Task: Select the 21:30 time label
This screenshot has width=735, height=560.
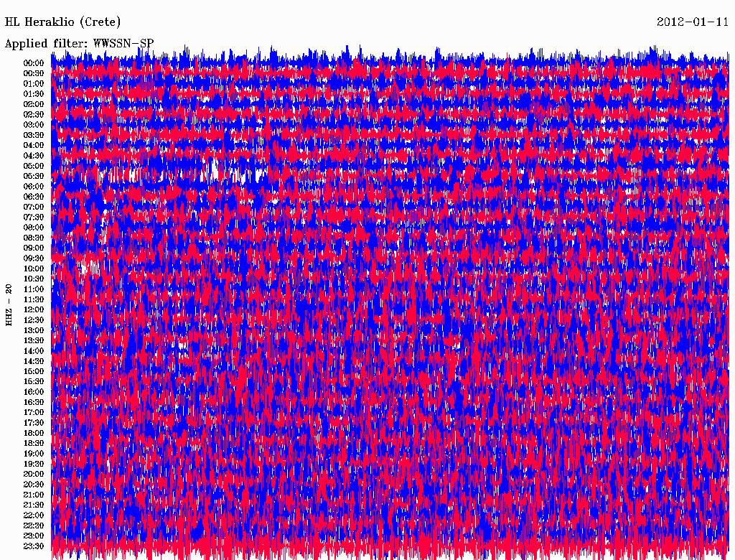Action: point(34,505)
